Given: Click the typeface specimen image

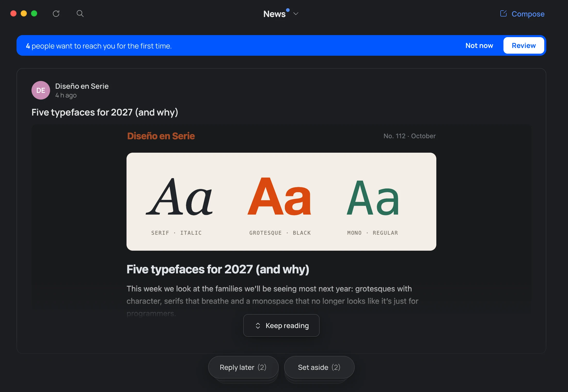Looking at the screenshot, I should pos(281,202).
